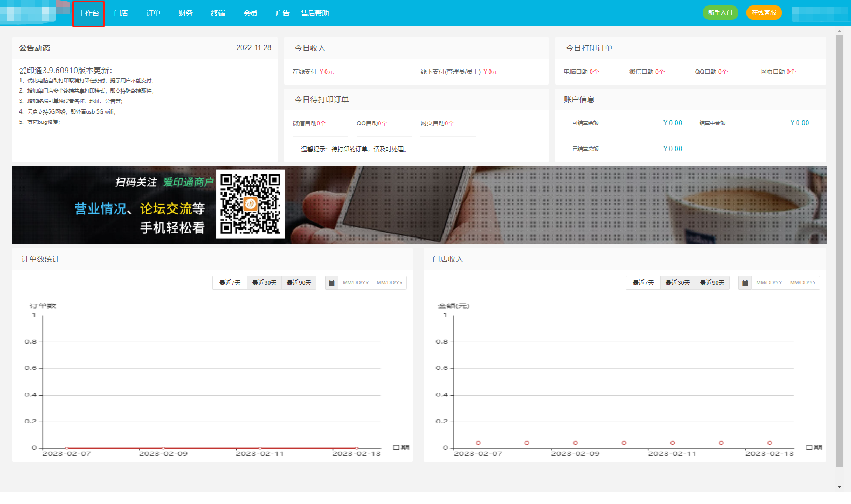Select 最近30天 in 订单数统计
This screenshot has width=851, height=504.
click(264, 283)
